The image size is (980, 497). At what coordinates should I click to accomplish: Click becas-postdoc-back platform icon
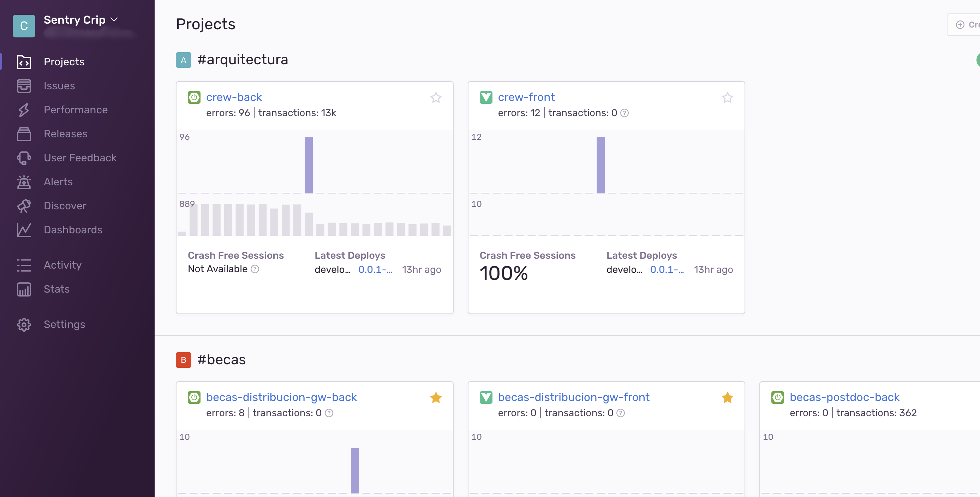[778, 397]
